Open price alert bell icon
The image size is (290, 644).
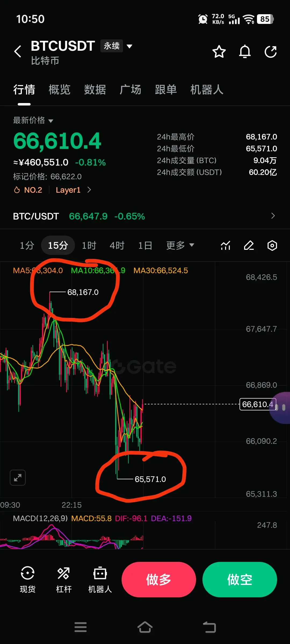[x=245, y=52]
